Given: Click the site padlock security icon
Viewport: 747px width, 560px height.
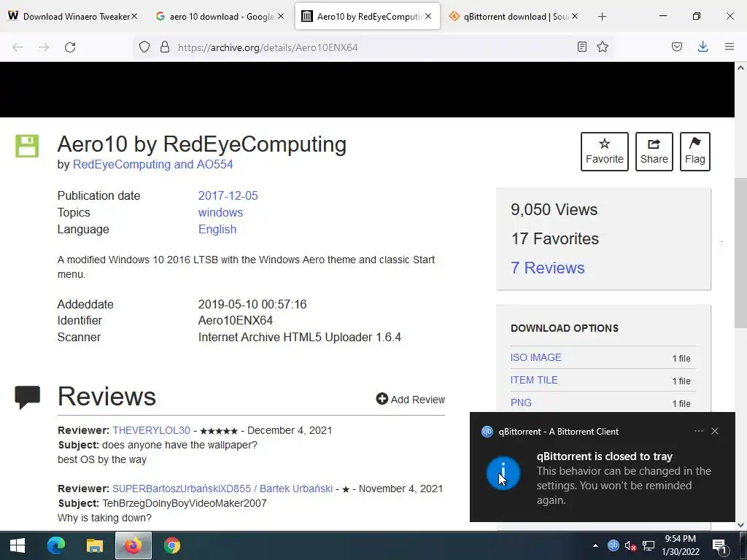Looking at the screenshot, I should coord(165,47).
